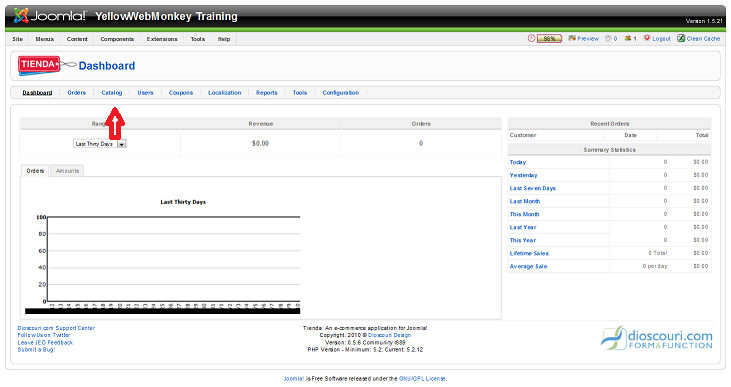Image resolution: width=731 pixels, height=387 pixels.
Task: Click the Tienda red tag logo
Action: click(40, 65)
